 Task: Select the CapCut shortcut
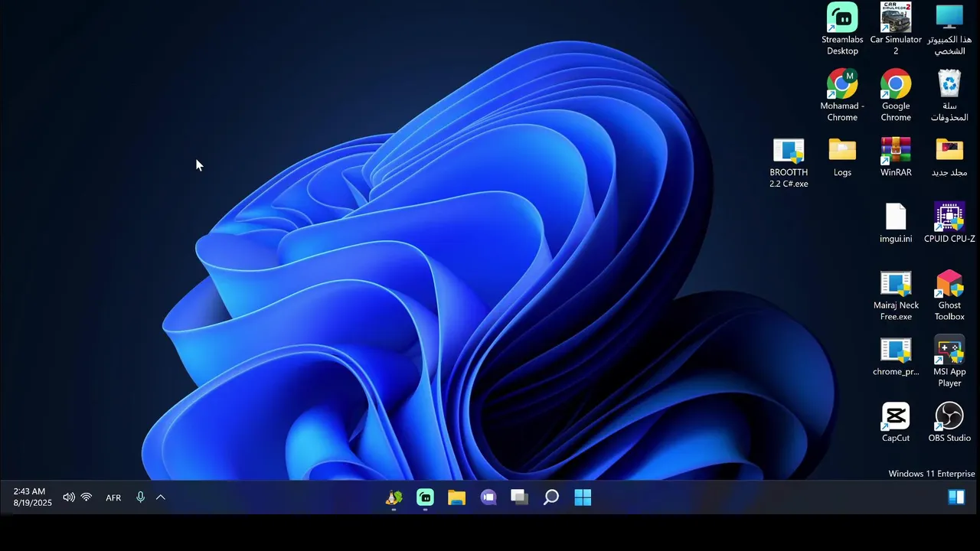[896, 422]
